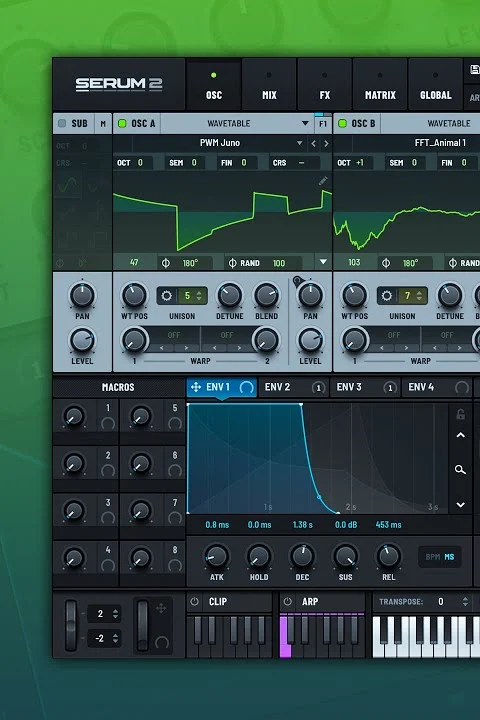480x720 pixels.
Task: Switch to the MIX tab
Action: (x=269, y=85)
